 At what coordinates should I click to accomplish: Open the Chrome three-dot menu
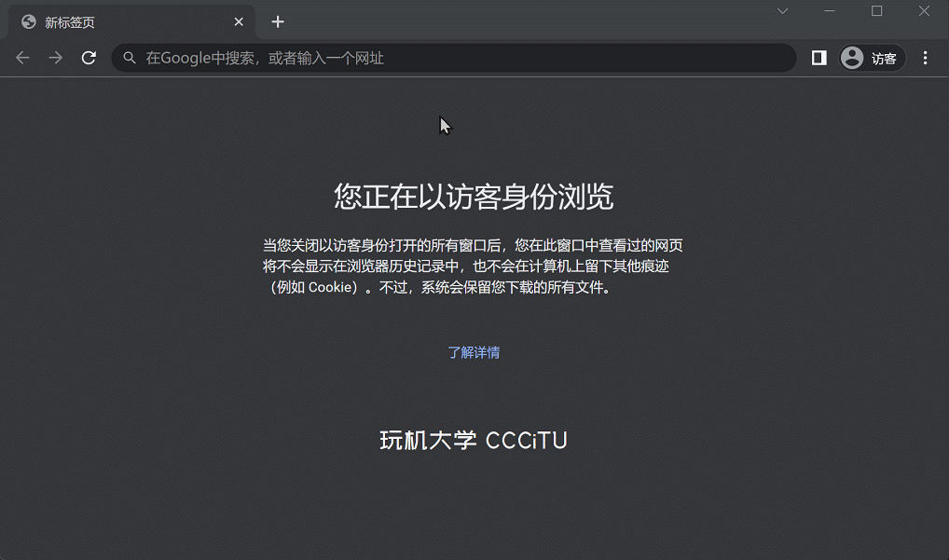click(925, 58)
